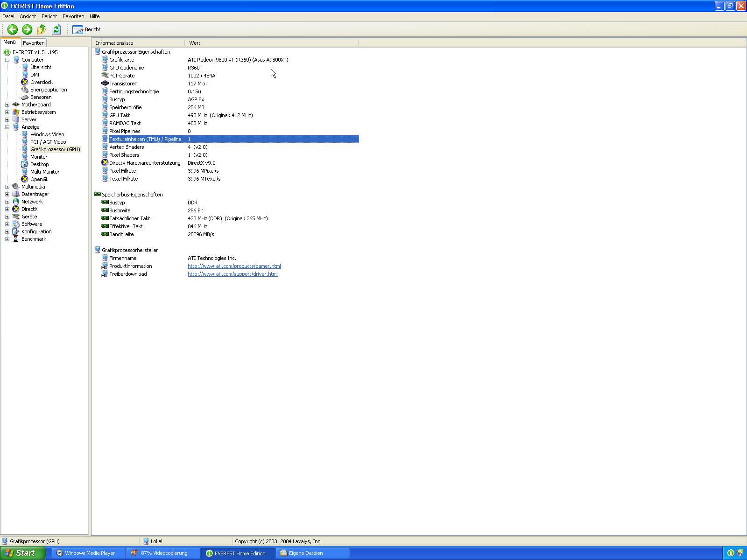Switch to 87% Videocodierung taskbar button
Viewport: 747px width, 560px height.
(x=163, y=553)
